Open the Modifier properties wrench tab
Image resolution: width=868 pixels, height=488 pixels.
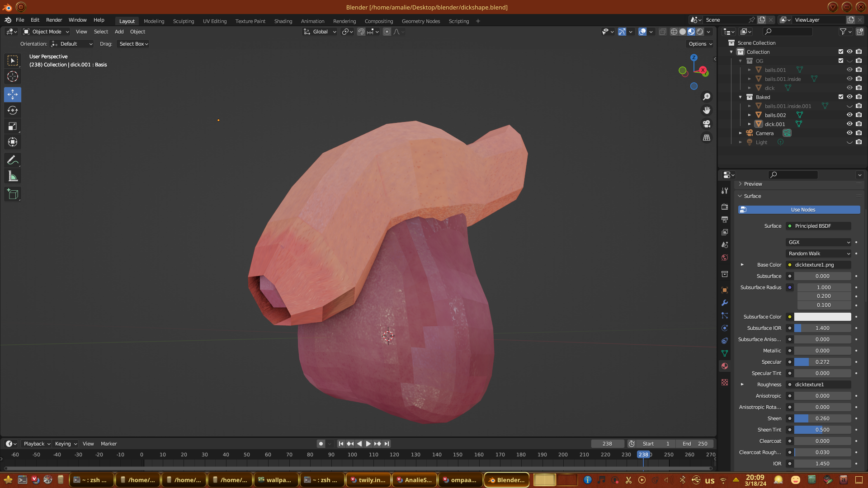pos(725,303)
